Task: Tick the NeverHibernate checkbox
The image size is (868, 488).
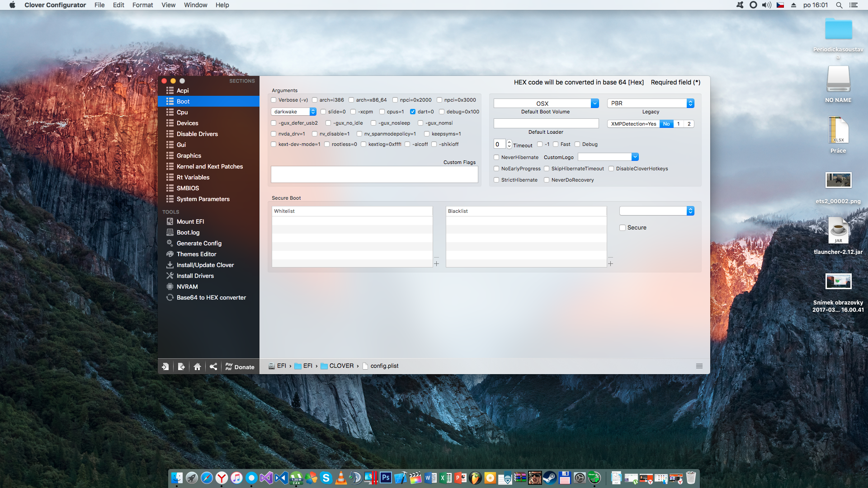Action: (x=496, y=157)
